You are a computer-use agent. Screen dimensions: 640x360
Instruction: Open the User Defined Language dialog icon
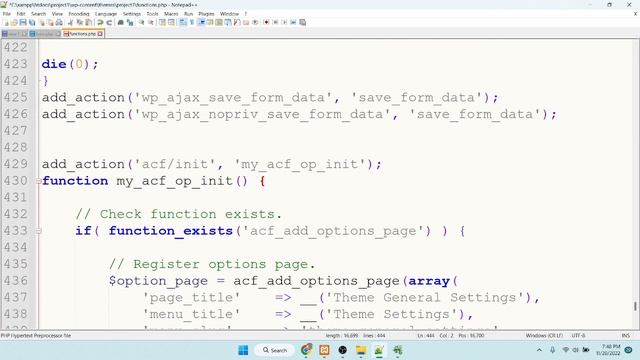pos(210,22)
